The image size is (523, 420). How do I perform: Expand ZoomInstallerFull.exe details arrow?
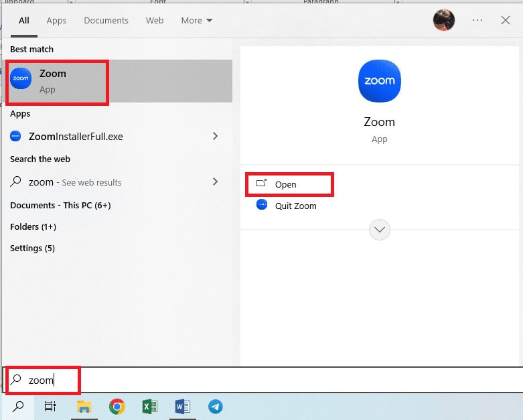pos(215,136)
